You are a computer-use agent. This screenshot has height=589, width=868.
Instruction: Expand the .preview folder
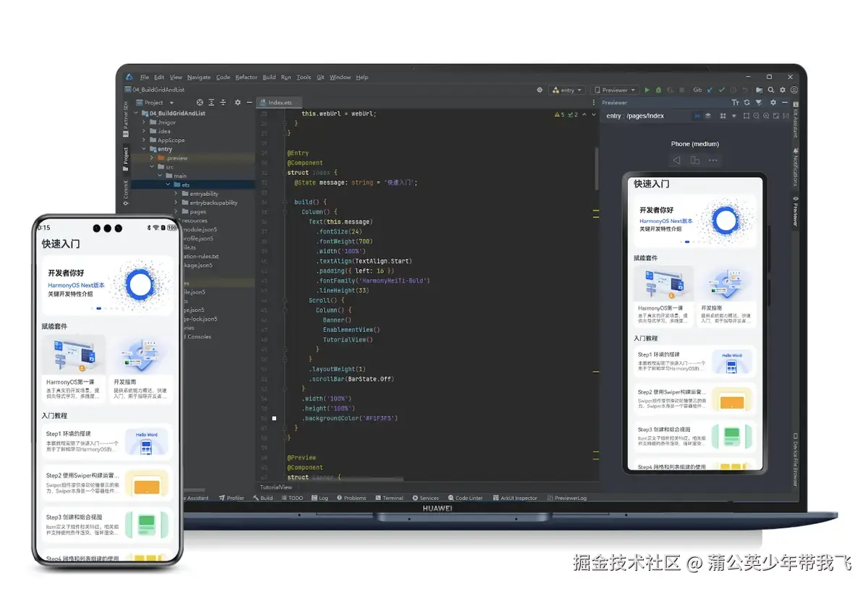pyautogui.click(x=151, y=158)
